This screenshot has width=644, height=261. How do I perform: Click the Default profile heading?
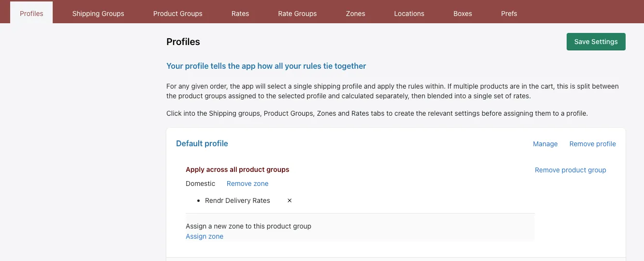[x=202, y=143]
